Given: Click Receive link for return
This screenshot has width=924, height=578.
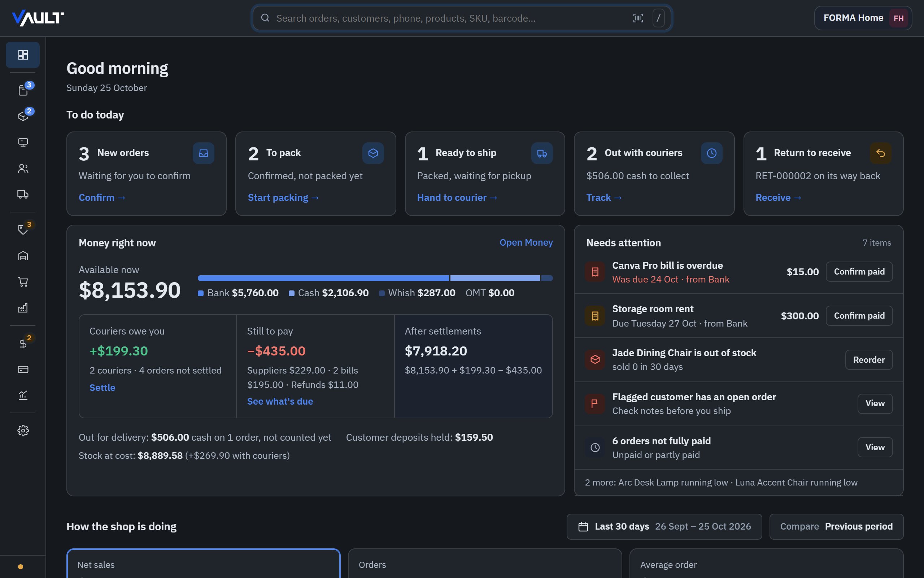Looking at the screenshot, I should pyautogui.click(x=778, y=198).
